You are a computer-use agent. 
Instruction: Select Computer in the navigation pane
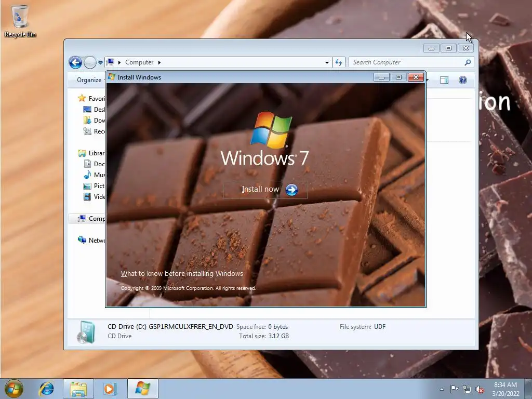point(87,219)
